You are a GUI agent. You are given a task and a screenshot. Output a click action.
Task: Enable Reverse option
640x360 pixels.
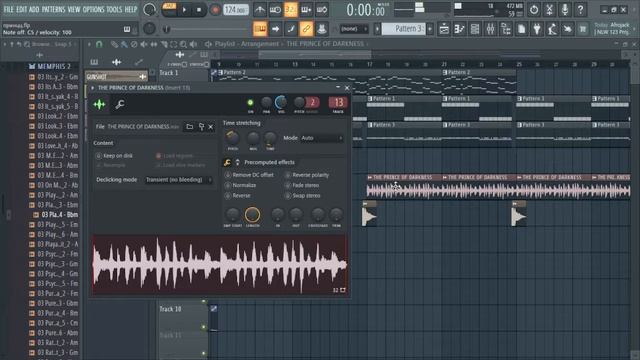pyautogui.click(x=238, y=196)
